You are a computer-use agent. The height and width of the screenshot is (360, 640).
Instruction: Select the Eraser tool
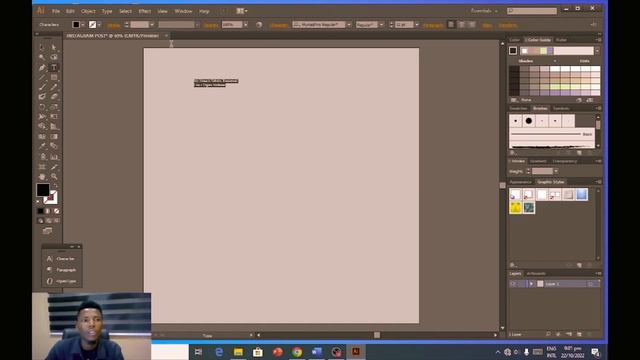tap(54, 97)
